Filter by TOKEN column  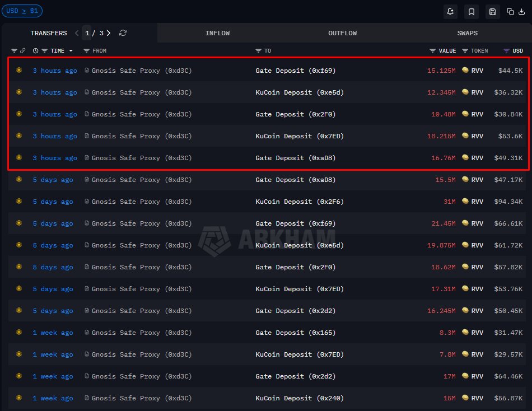[465, 50]
